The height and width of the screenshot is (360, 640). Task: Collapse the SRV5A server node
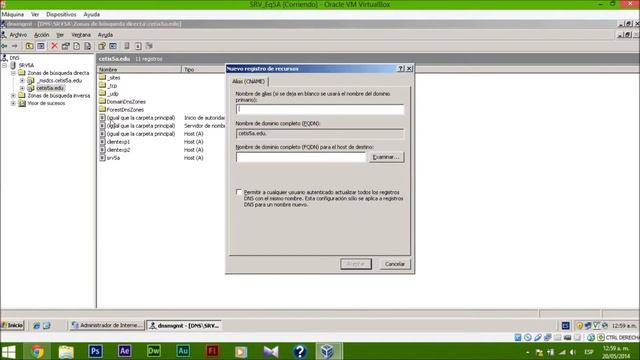(x=5, y=65)
